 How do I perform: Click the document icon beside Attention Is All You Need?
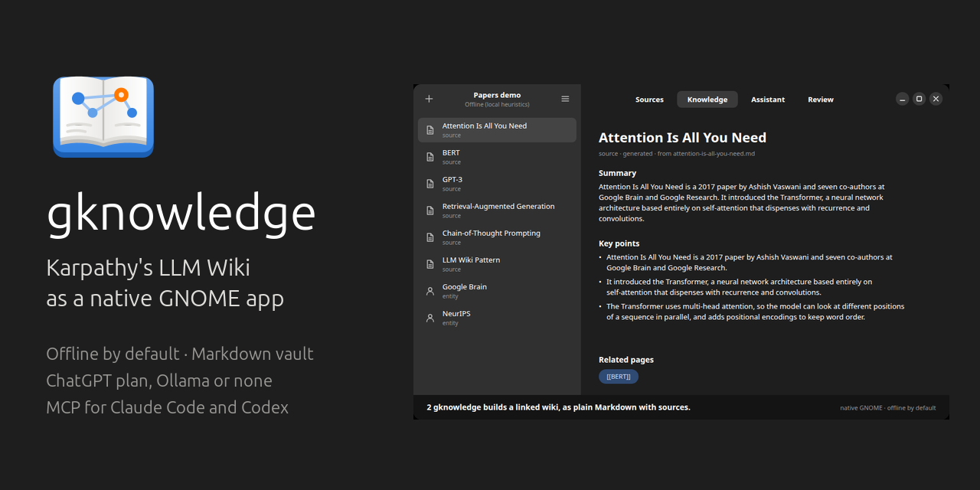point(430,130)
